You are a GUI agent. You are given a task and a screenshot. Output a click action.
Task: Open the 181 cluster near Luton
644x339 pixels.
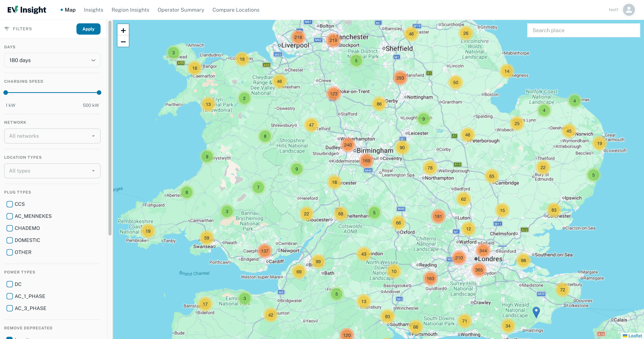(x=438, y=216)
